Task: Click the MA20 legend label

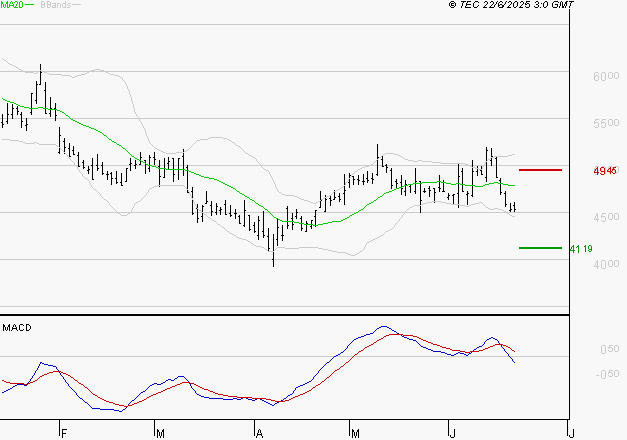Action: click(x=13, y=5)
